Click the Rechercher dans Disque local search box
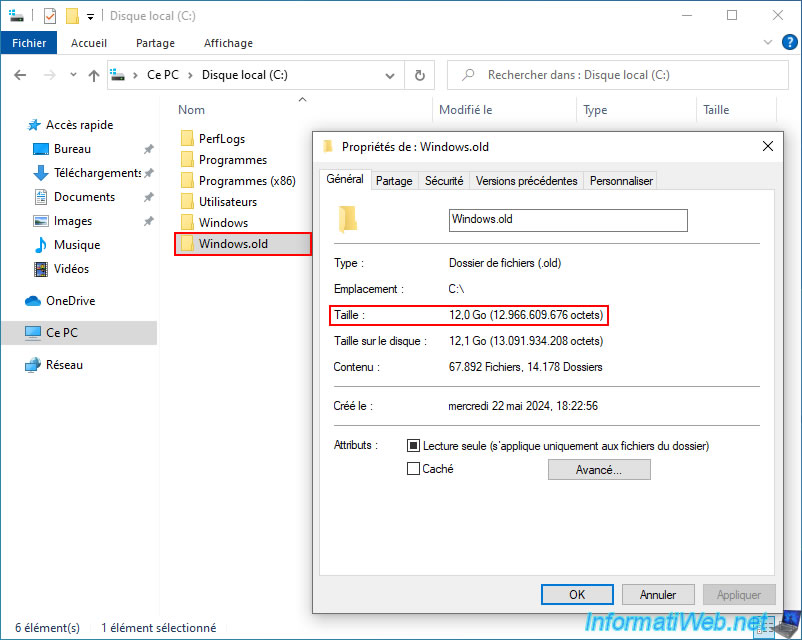This screenshot has width=802, height=640. click(618, 75)
